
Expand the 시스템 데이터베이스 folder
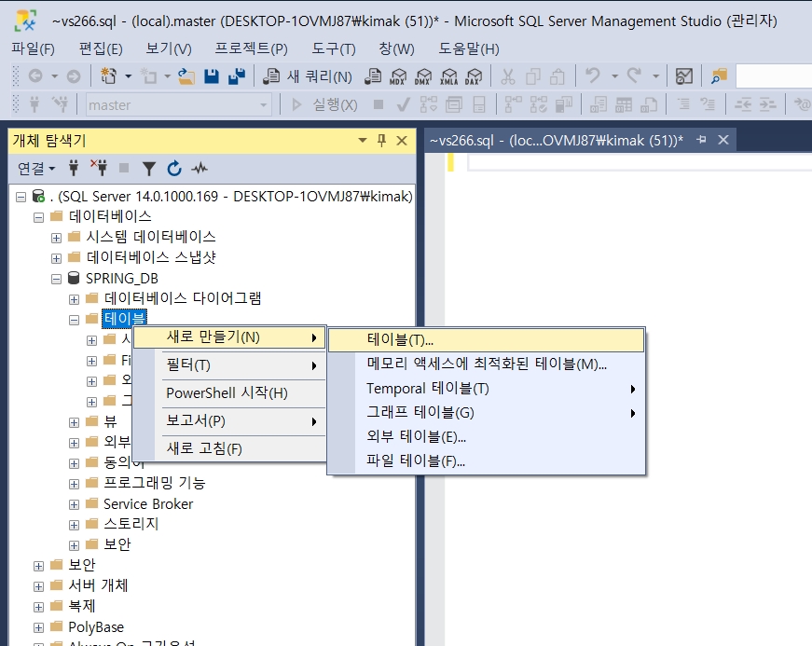56,238
